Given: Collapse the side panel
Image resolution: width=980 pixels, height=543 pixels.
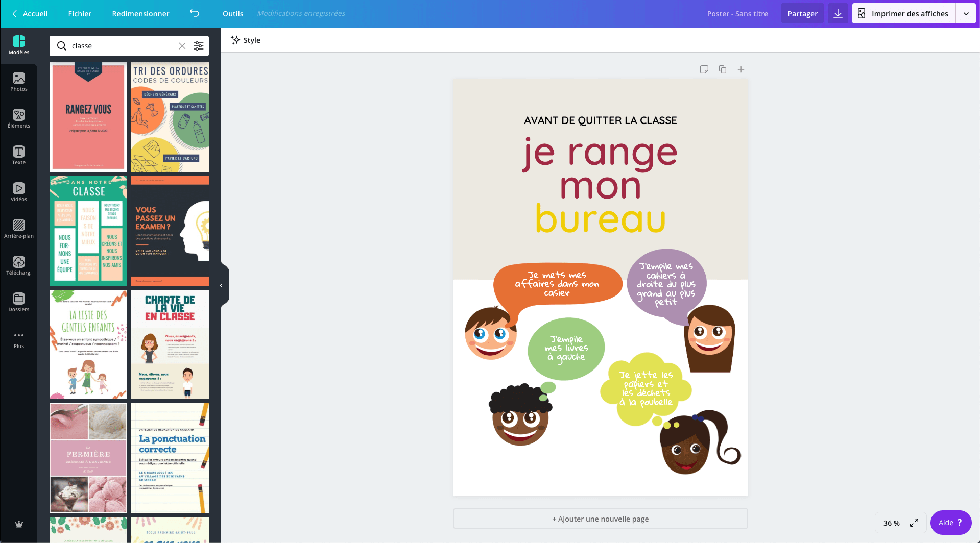Looking at the screenshot, I should click(x=221, y=286).
